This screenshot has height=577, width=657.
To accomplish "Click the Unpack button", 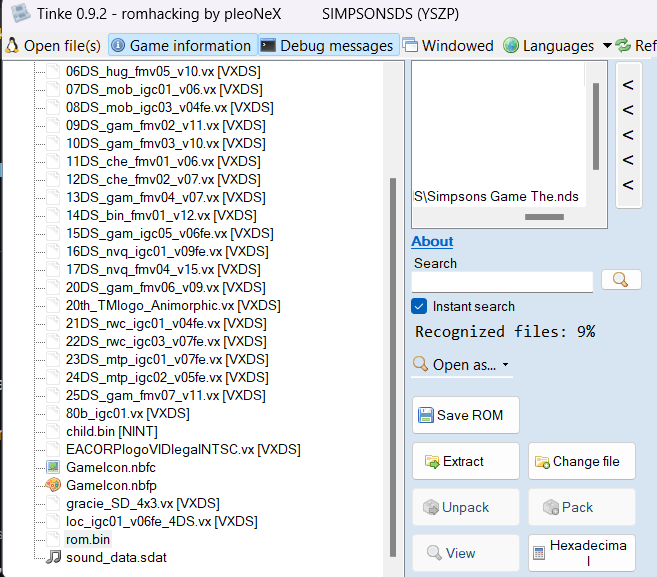I will (x=466, y=507).
